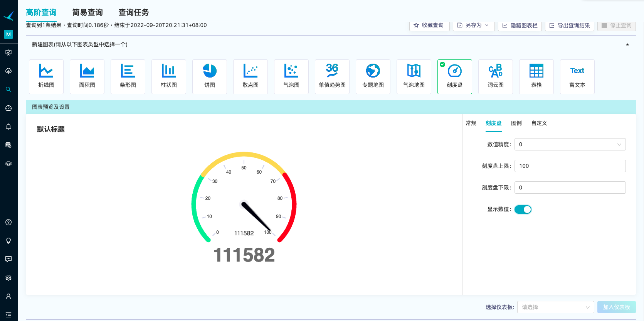Select the area chart (面积图) type
The height and width of the screenshot is (321, 644).
(87, 77)
